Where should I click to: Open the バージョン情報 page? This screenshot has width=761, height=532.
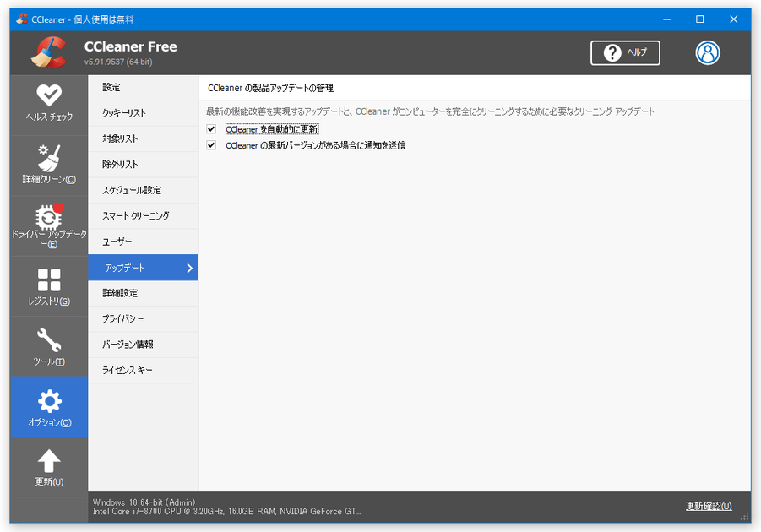pyautogui.click(x=144, y=345)
